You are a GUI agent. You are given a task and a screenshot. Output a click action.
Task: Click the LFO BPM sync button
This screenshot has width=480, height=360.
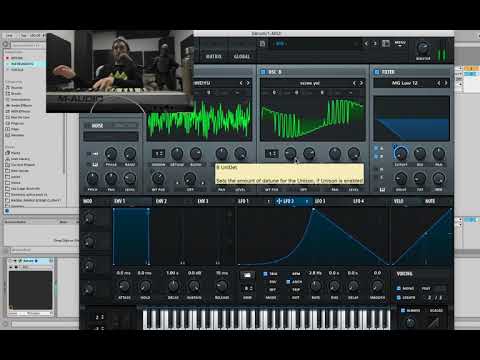click(x=296, y=274)
